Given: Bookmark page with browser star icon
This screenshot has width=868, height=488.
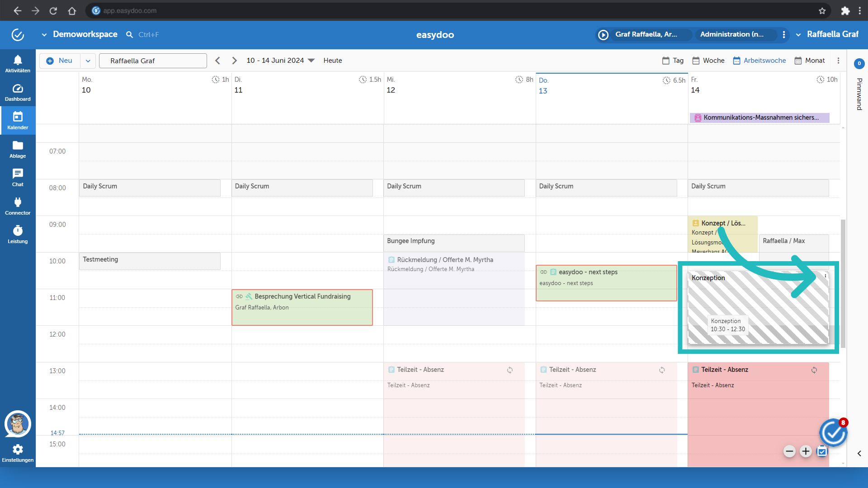Looking at the screenshot, I should [822, 11].
